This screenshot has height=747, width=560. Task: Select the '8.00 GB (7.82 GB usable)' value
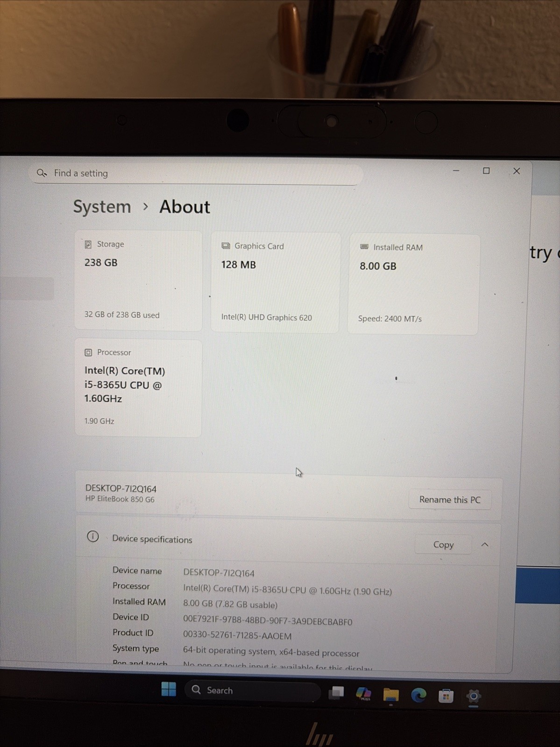tap(230, 605)
